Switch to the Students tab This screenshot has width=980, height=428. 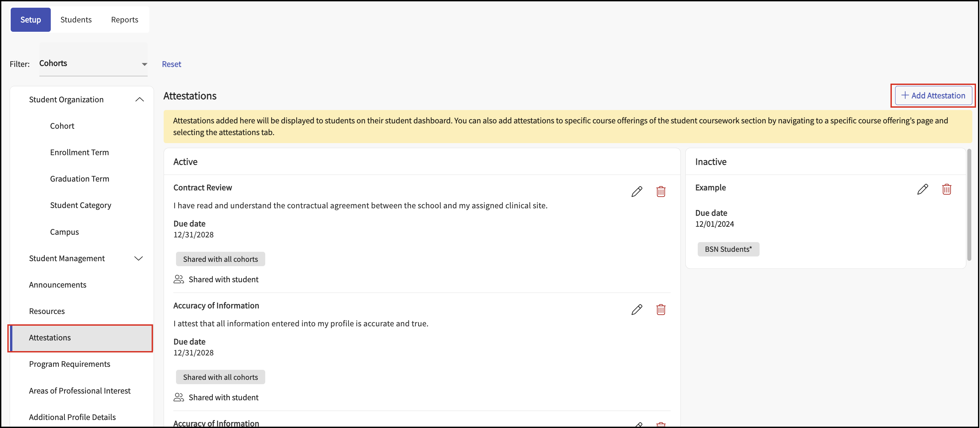click(76, 19)
